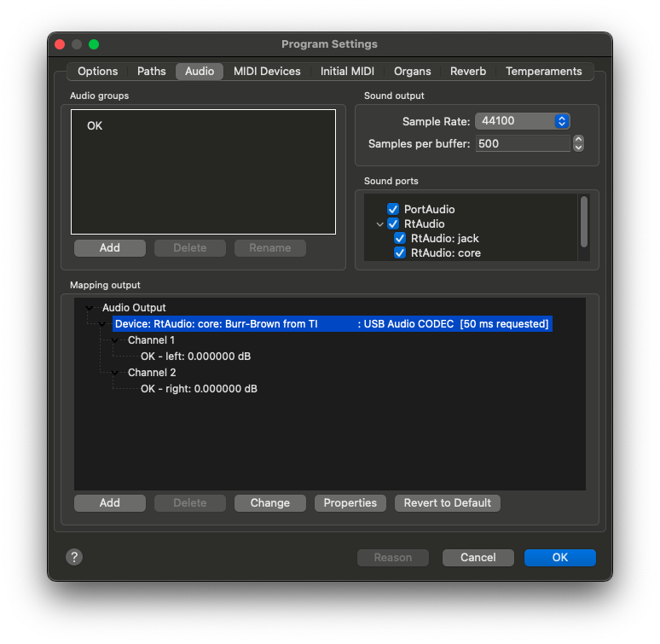Click the Samples per buffer field
The height and width of the screenshot is (644, 660).
click(x=523, y=143)
